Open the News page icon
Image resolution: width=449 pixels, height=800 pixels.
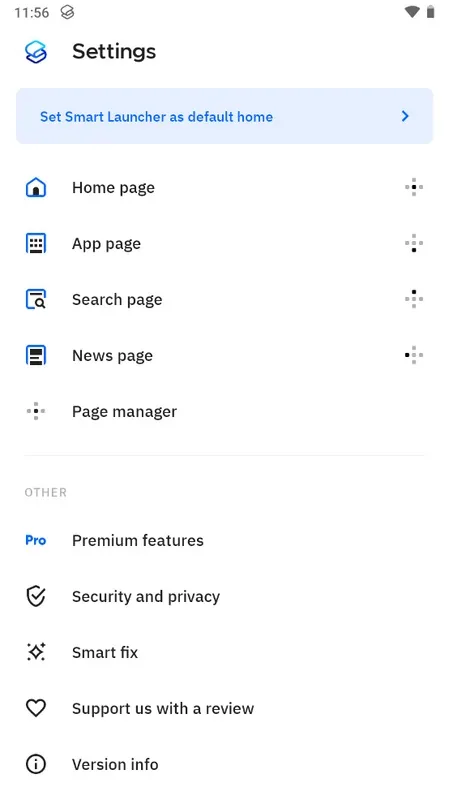(36, 356)
